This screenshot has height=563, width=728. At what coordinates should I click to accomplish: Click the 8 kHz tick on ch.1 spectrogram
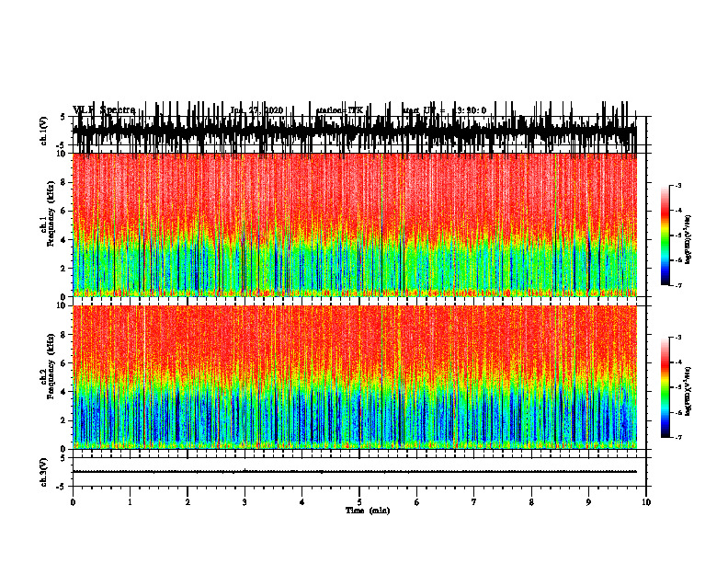tap(63, 182)
